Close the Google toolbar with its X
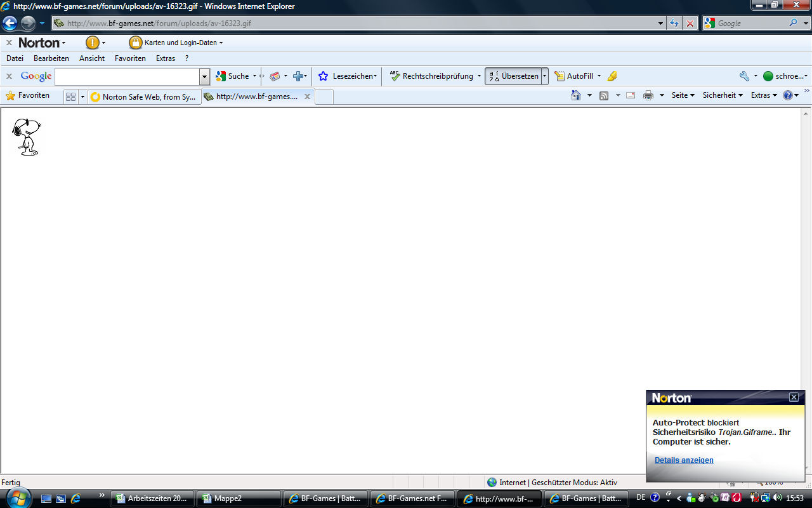Screen dimensions: 812x508 [x=9, y=76]
